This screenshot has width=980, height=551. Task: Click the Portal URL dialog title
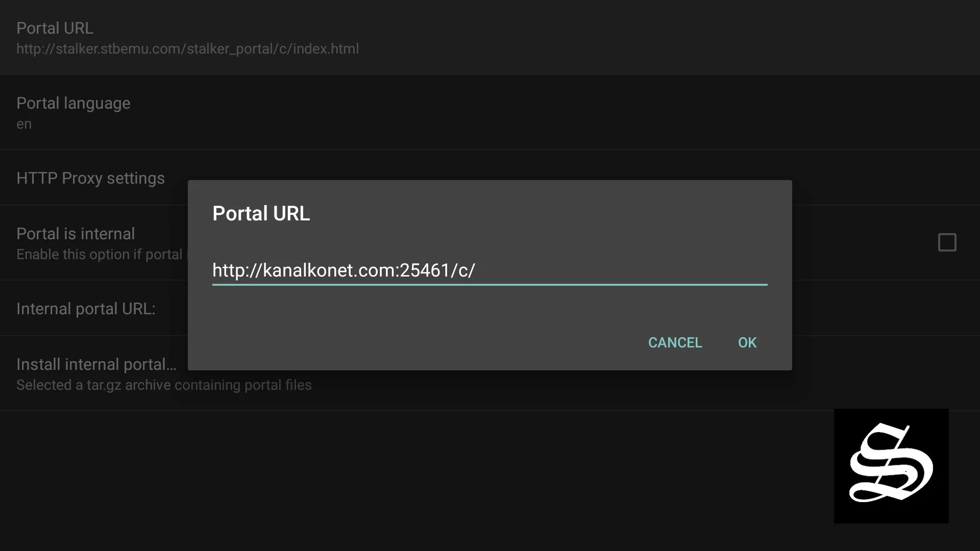click(x=261, y=213)
